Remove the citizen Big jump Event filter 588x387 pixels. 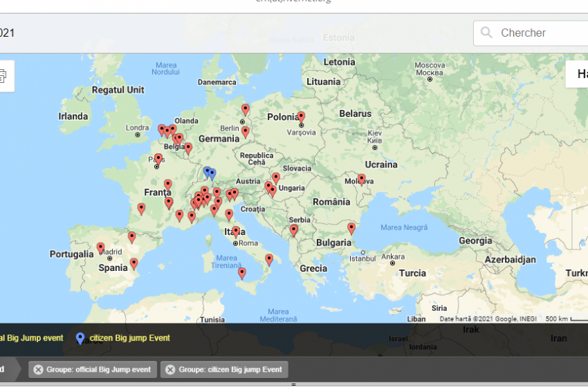point(170,370)
